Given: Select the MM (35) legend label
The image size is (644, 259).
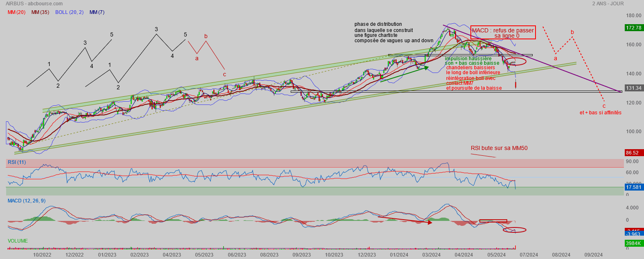Looking at the screenshot, I should 40,12.
